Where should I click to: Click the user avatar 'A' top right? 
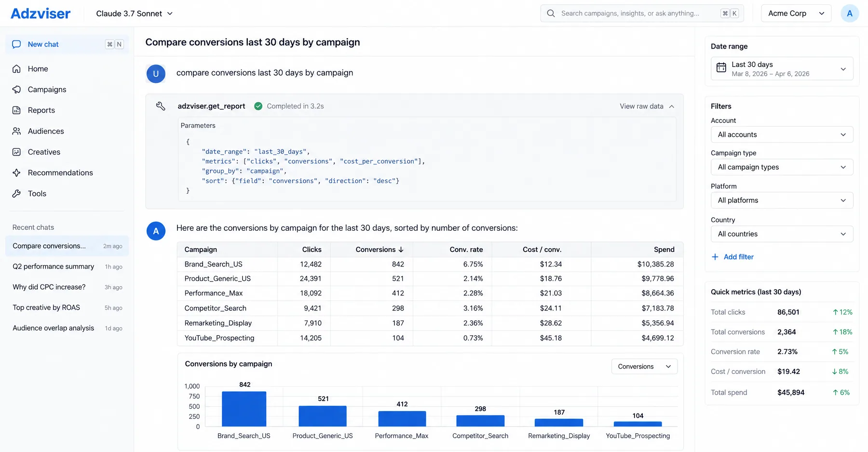pyautogui.click(x=849, y=13)
